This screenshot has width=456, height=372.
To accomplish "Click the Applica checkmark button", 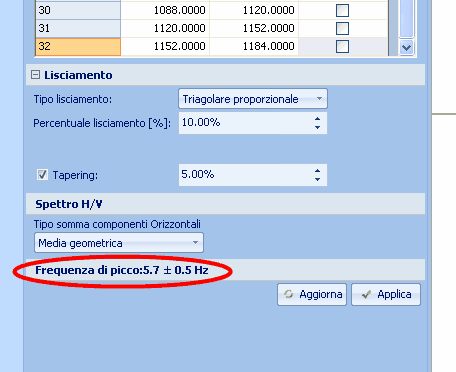I will point(386,294).
